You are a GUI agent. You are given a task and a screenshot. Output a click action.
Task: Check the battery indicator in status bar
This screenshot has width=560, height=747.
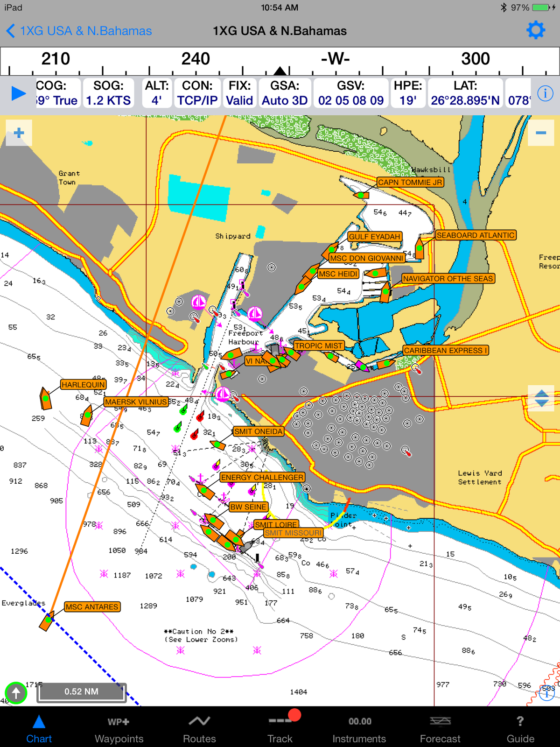[x=541, y=7]
